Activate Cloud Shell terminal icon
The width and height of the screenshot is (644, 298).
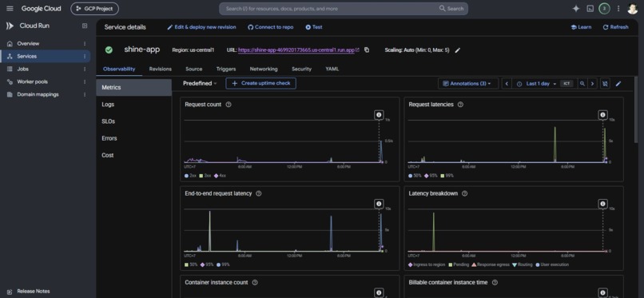(590, 9)
